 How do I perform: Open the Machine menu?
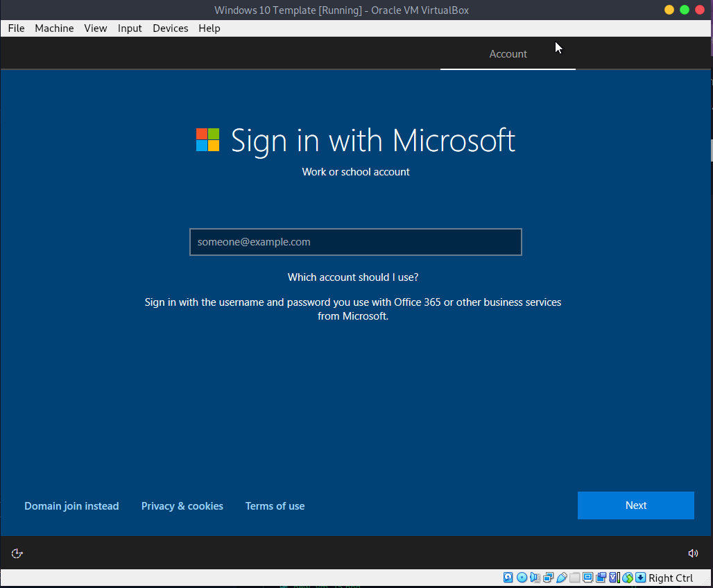point(54,28)
